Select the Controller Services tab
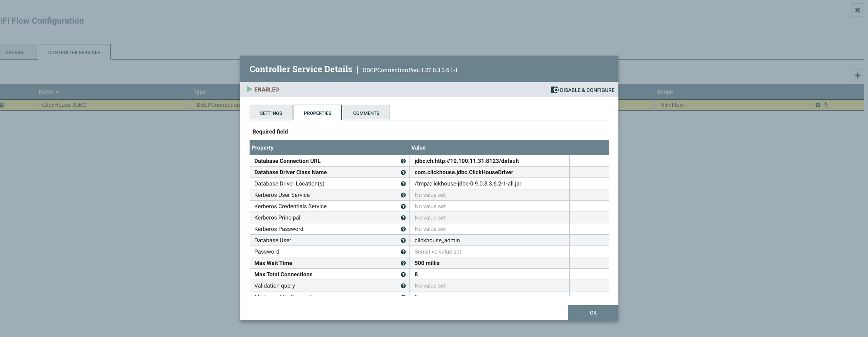This screenshot has height=337, width=868. [74, 52]
